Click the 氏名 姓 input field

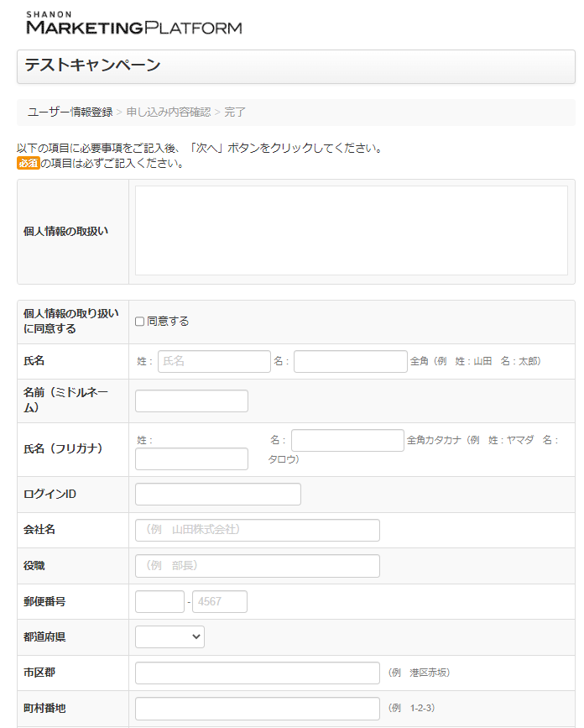214,361
